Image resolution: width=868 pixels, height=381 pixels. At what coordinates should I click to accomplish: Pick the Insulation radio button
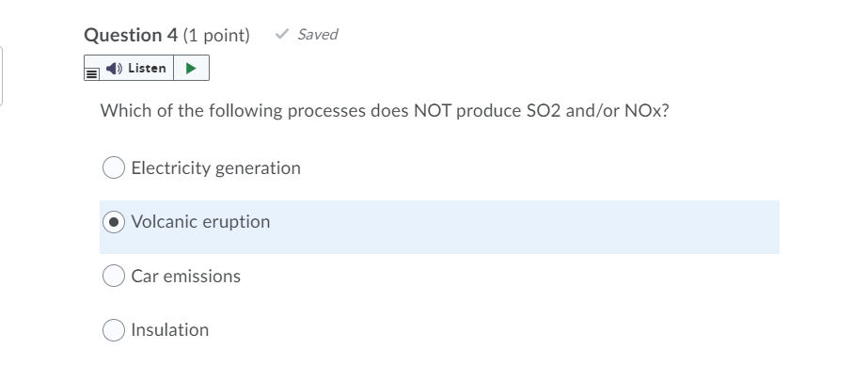coord(114,330)
